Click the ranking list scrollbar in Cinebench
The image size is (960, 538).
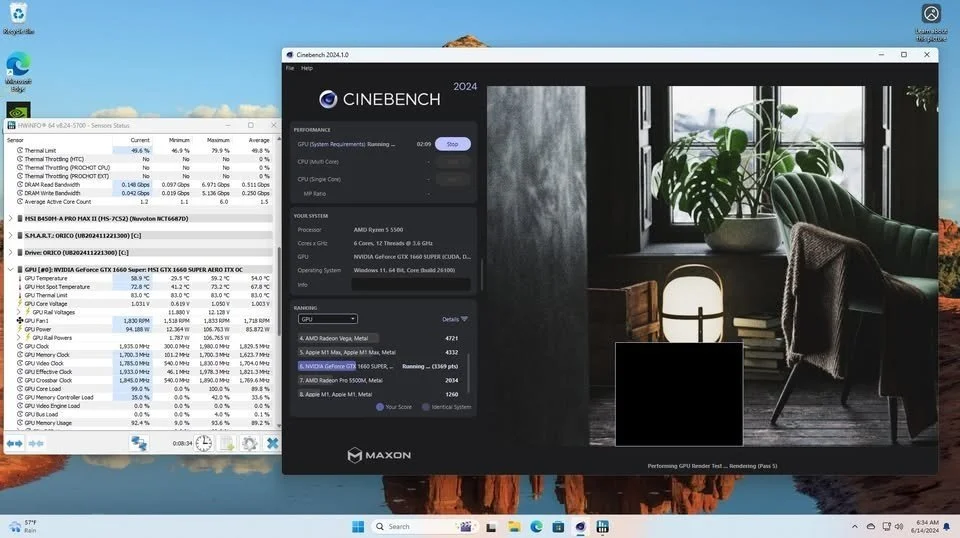click(469, 372)
